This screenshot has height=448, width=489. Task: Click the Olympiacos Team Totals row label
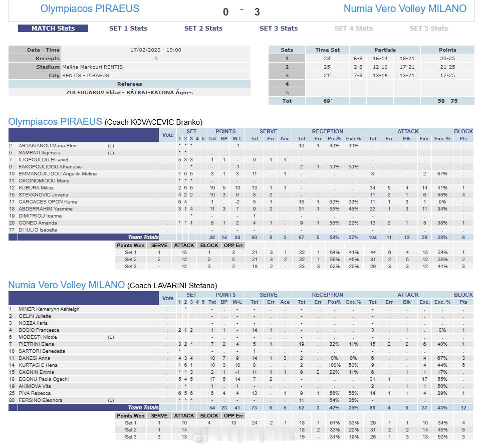point(143,237)
